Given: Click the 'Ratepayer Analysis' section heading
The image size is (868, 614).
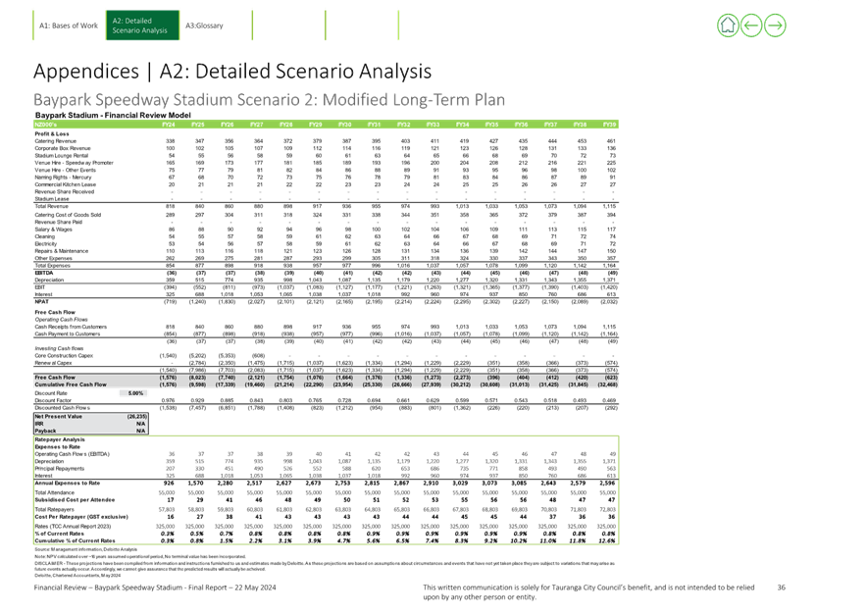Looking at the screenshot, I should (60, 439).
